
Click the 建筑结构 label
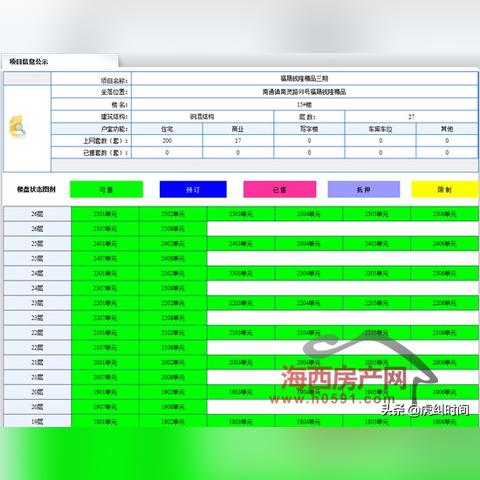[x=114, y=117]
